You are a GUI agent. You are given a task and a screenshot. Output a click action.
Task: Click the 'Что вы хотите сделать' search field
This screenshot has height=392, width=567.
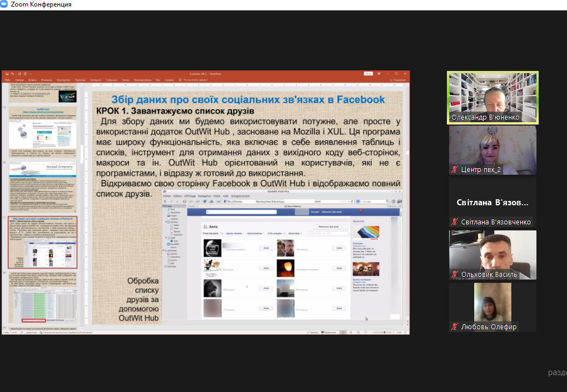tap(195, 80)
